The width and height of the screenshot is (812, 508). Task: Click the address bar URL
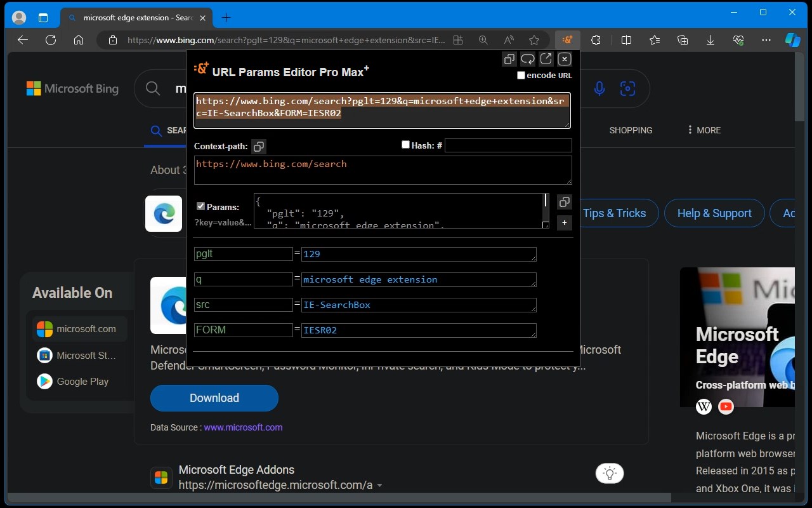pyautogui.click(x=286, y=40)
